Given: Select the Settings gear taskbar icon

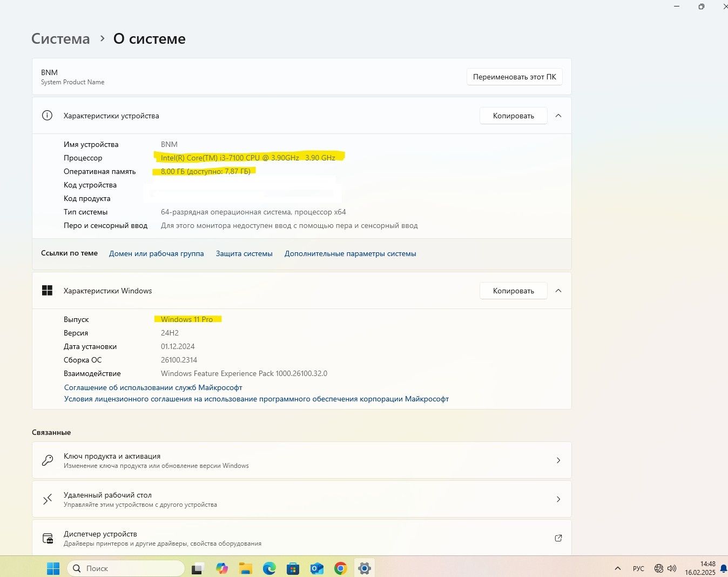Looking at the screenshot, I should 365,568.
